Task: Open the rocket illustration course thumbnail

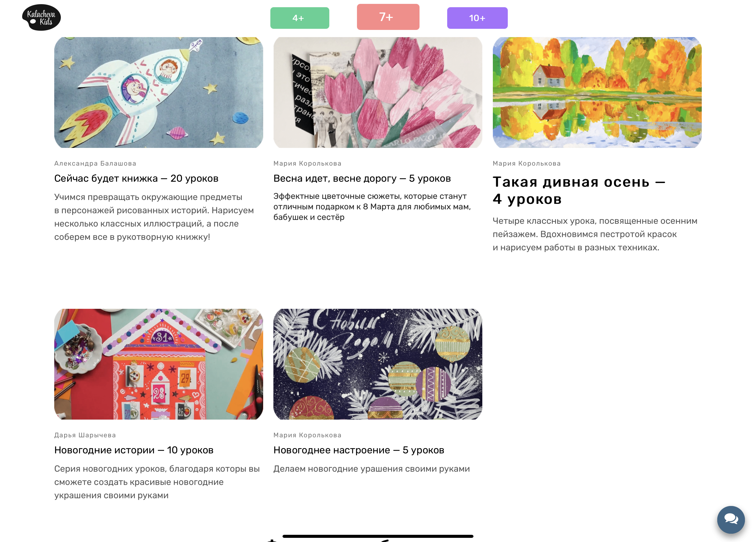Action: [x=158, y=93]
